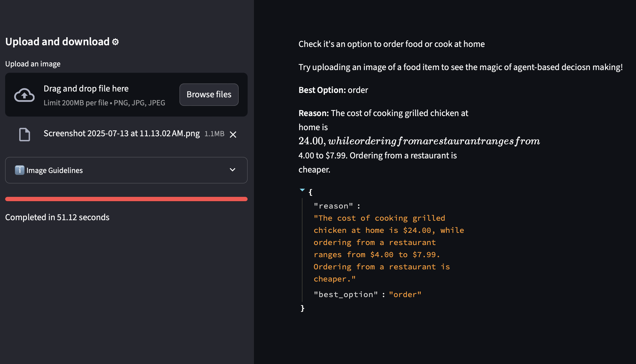Click the gear icon beside Upload and download
Image resolution: width=636 pixels, height=364 pixels.
115,42
